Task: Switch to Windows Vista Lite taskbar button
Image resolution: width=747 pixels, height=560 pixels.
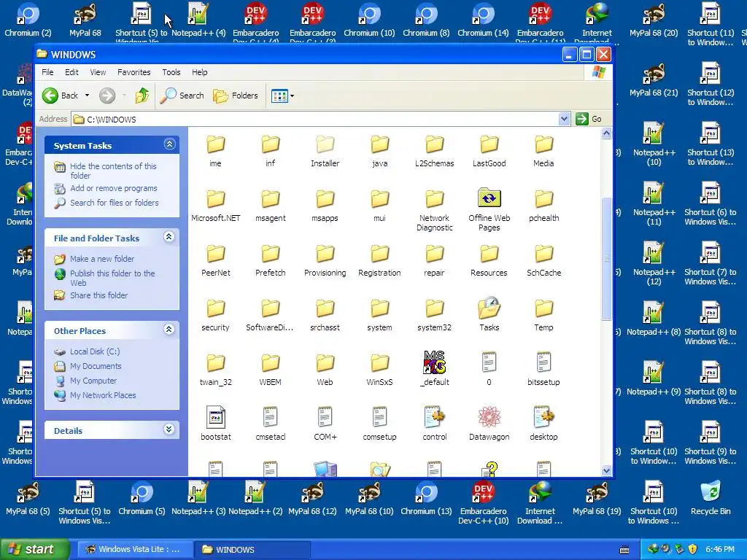Action: (x=134, y=550)
